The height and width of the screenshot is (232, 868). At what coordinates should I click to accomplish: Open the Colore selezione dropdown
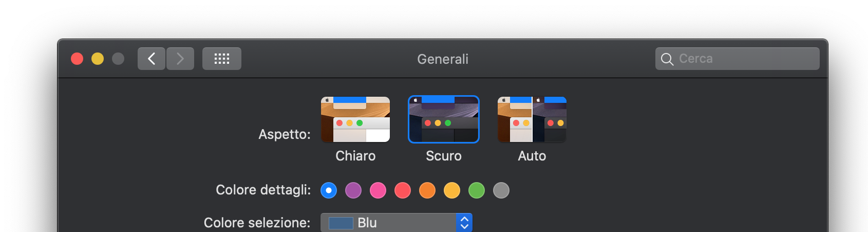397,223
